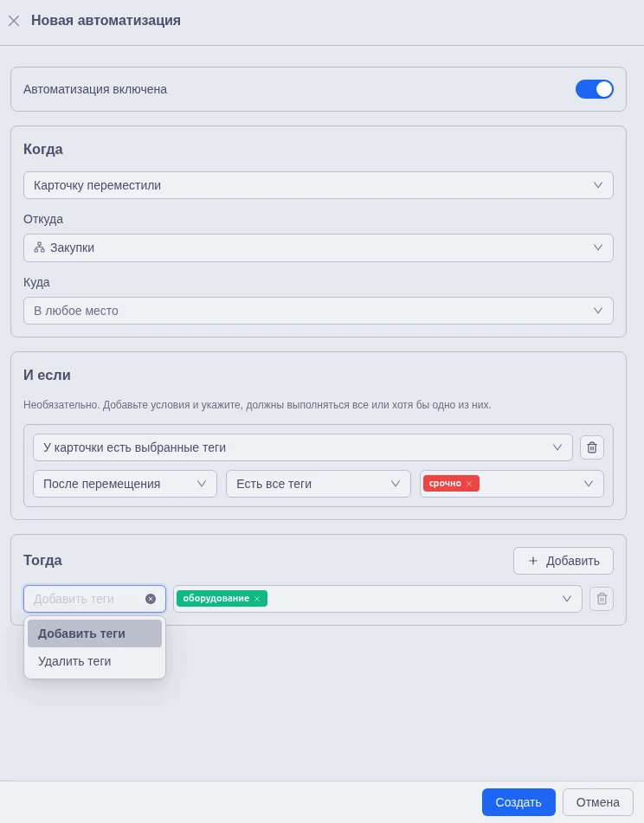Open the Карточку переместили trigger dropdown

(318, 185)
